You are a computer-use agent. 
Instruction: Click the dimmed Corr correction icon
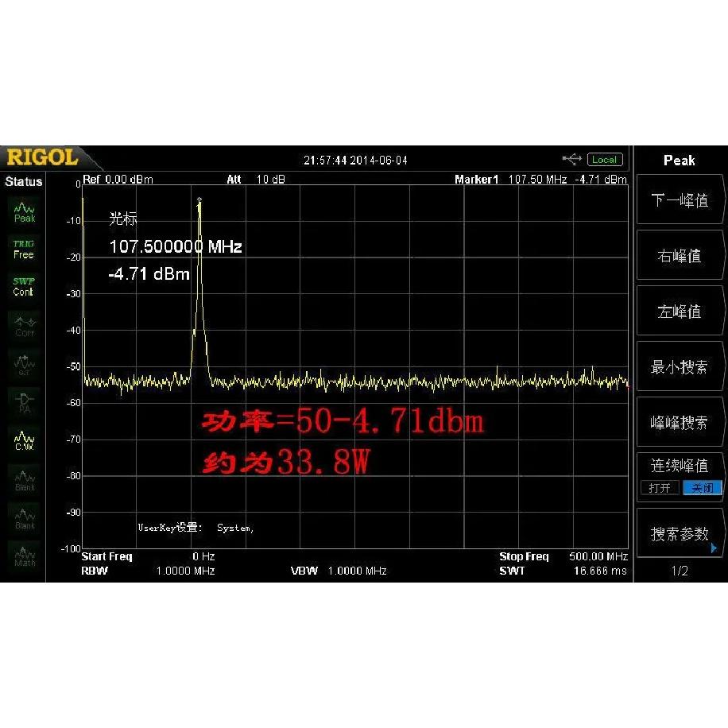25,327
